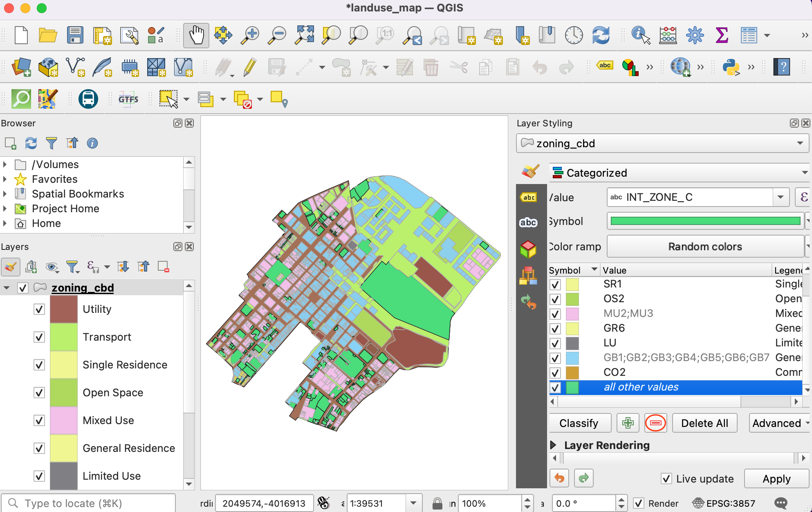Click the Zoom Full extent icon
Image resolution: width=812 pixels, height=512 pixels.
[305, 35]
